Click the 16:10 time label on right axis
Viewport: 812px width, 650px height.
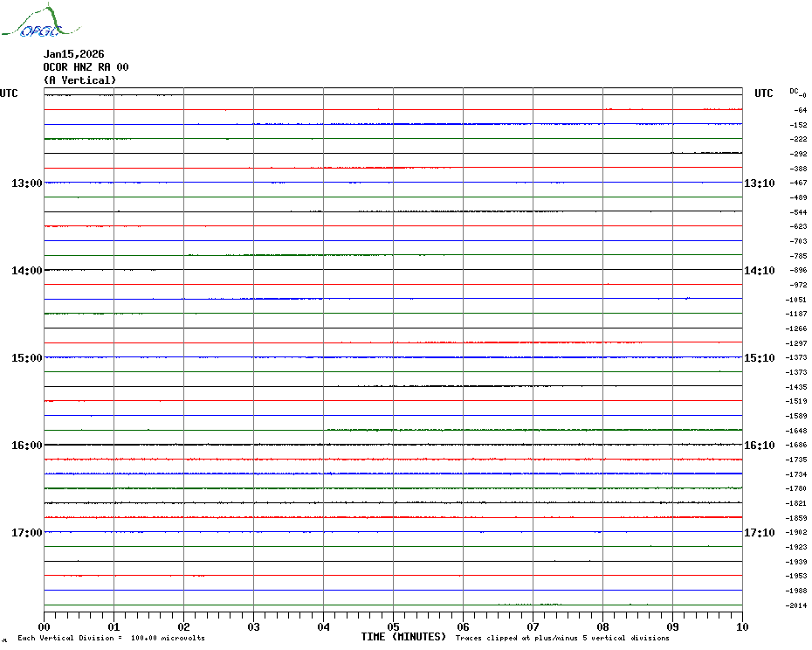(759, 445)
